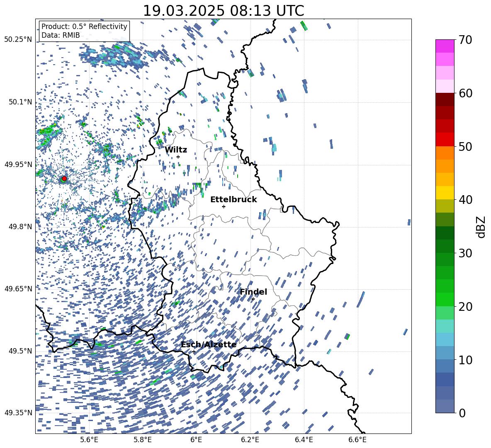
Task: Click the red radar location marker
Action: click(64, 179)
